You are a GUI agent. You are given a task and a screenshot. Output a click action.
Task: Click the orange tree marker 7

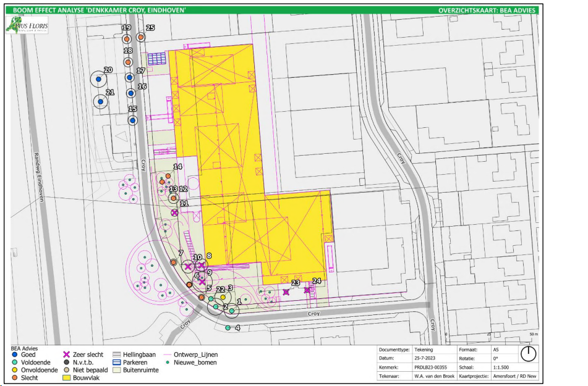pyautogui.click(x=173, y=262)
